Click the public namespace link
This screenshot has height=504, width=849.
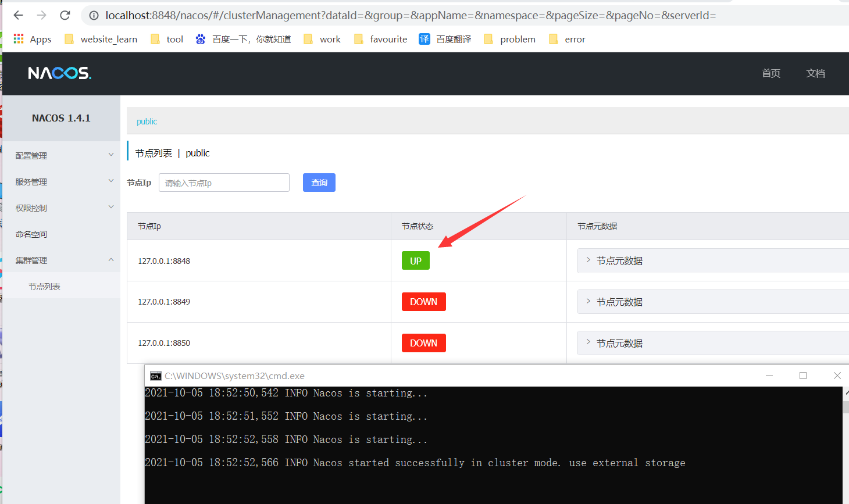click(147, 121)
